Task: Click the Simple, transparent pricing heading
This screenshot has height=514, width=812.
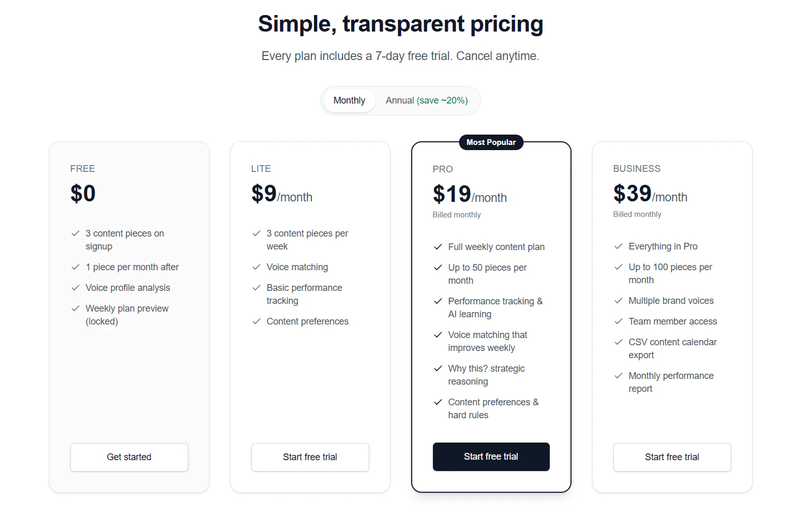Action: [400, 24]
